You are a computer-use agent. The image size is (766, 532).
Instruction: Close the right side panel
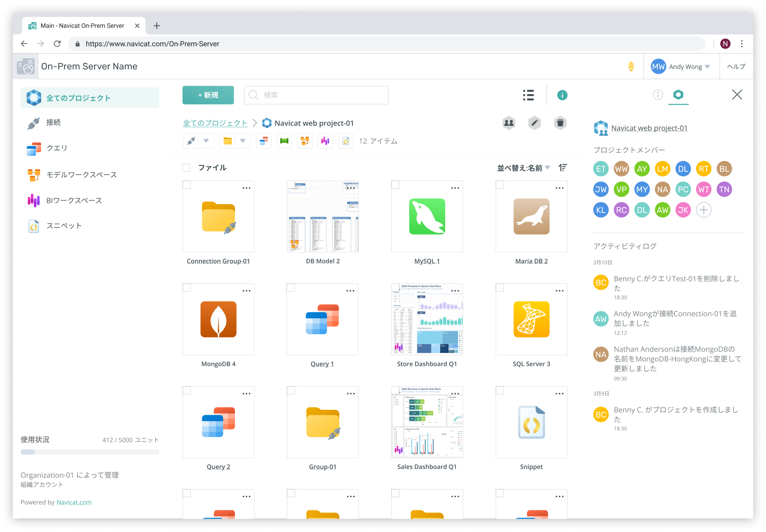pyautogui.click(x=737, y=95)
